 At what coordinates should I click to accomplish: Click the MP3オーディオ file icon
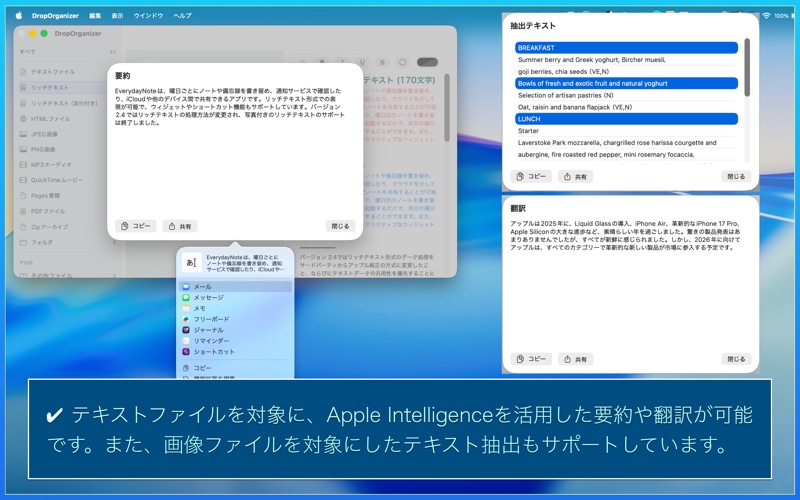pyautogui.click(x=23, y=165)
